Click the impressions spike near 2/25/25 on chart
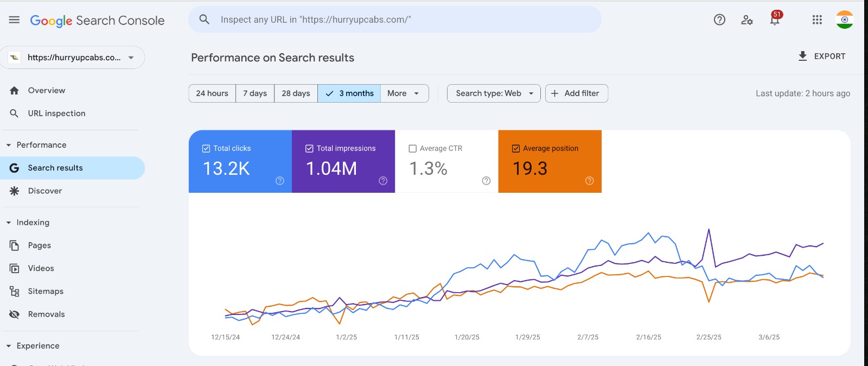The height and width of the screenshot is (366, 868). point(709,230)
